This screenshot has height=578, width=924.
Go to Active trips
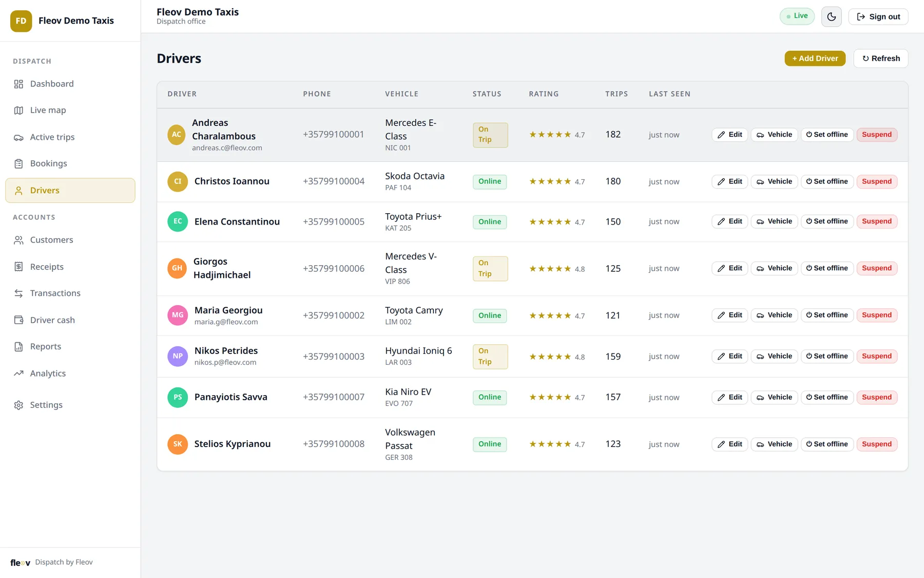coord(70,137)
